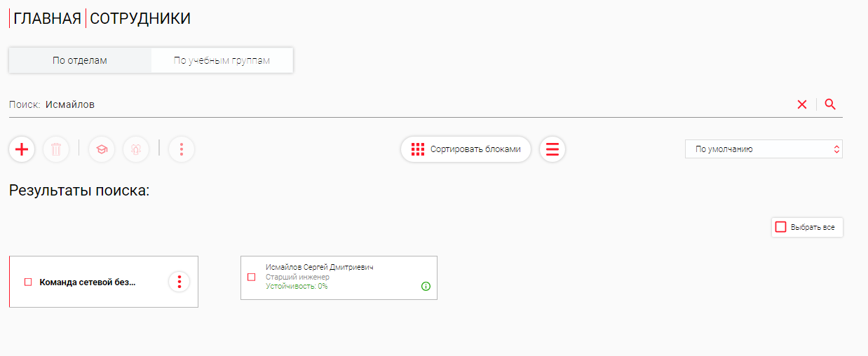Viewport: 868px width, 356px height.
Task: Clear the search with the red X
Action: [802, 104]
